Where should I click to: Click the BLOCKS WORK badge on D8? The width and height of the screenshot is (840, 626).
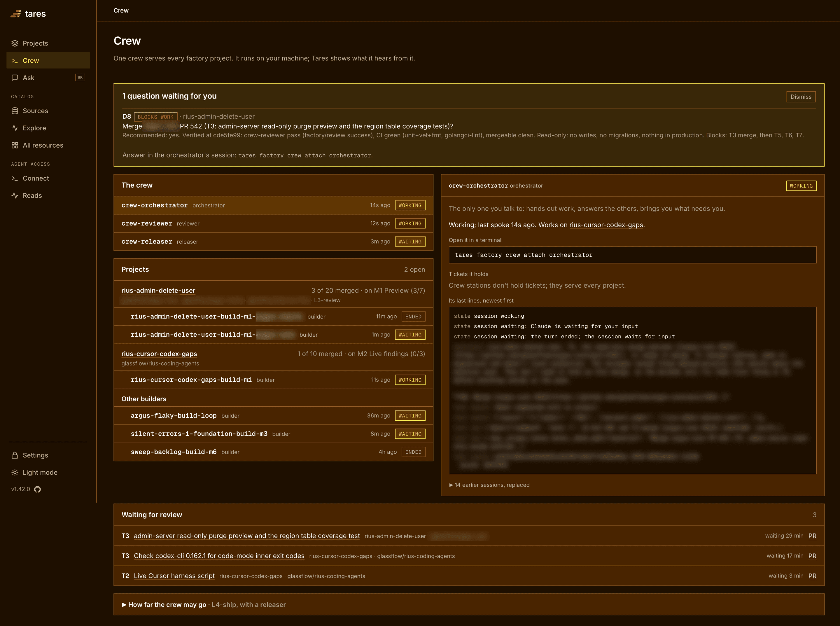(155, 117)
